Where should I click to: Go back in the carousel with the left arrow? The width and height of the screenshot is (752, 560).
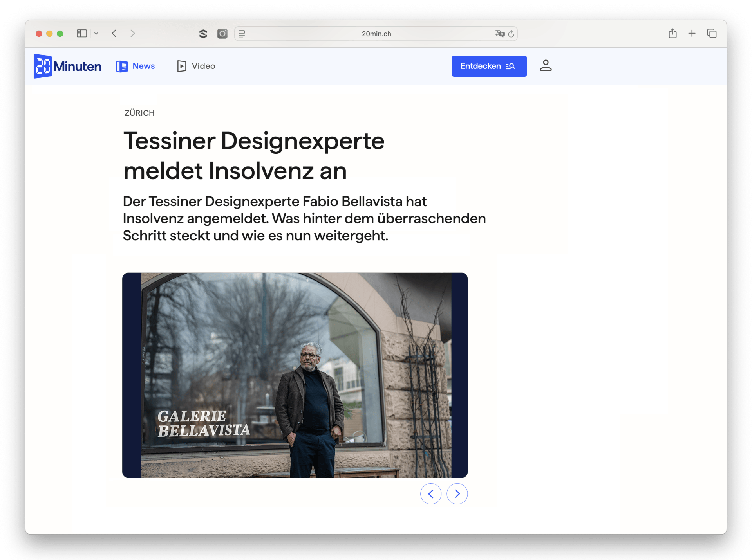[x=431, y=494]
